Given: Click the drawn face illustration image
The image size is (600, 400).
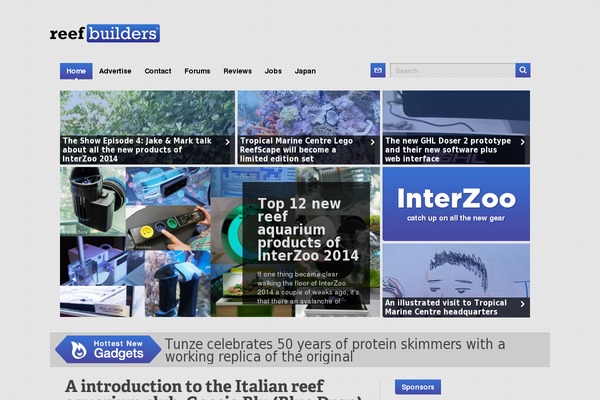Looking at the screenshot, I should pyautogui.click(x=456, y=271).
